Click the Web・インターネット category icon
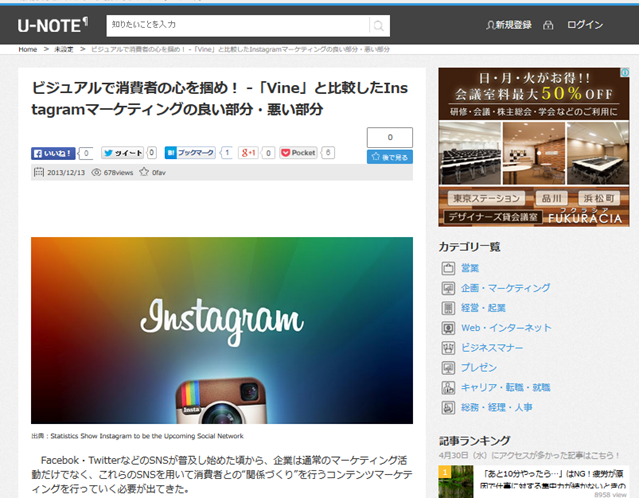Viewport: 639px width, 498px height. [x=448, y=328]
